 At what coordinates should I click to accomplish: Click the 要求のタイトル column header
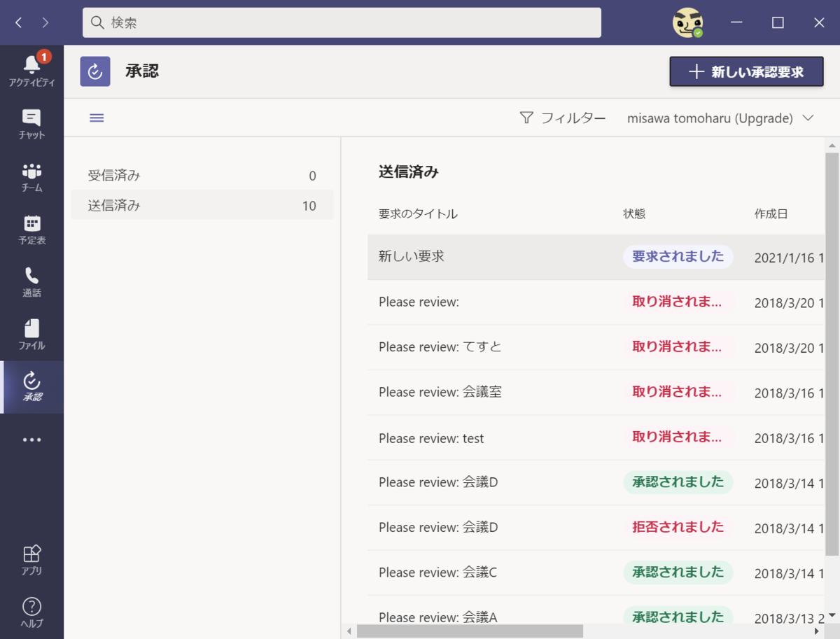click(x=418, y=214)
